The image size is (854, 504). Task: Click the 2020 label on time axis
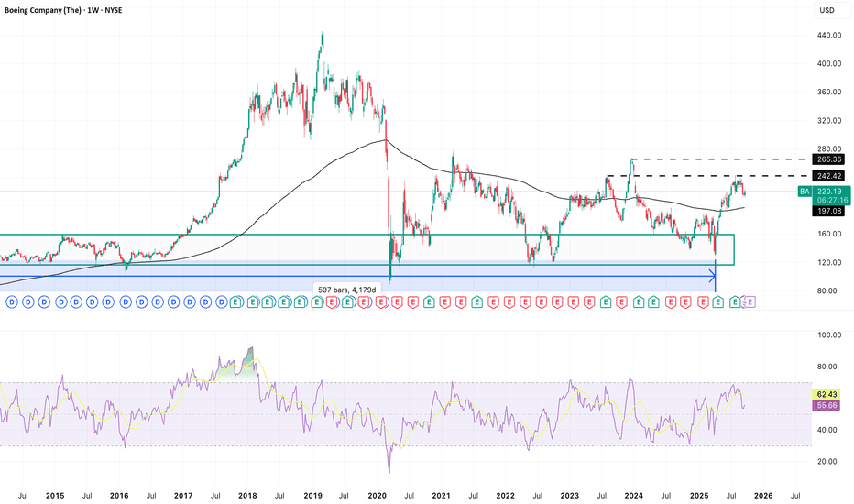tap(376, 494)
